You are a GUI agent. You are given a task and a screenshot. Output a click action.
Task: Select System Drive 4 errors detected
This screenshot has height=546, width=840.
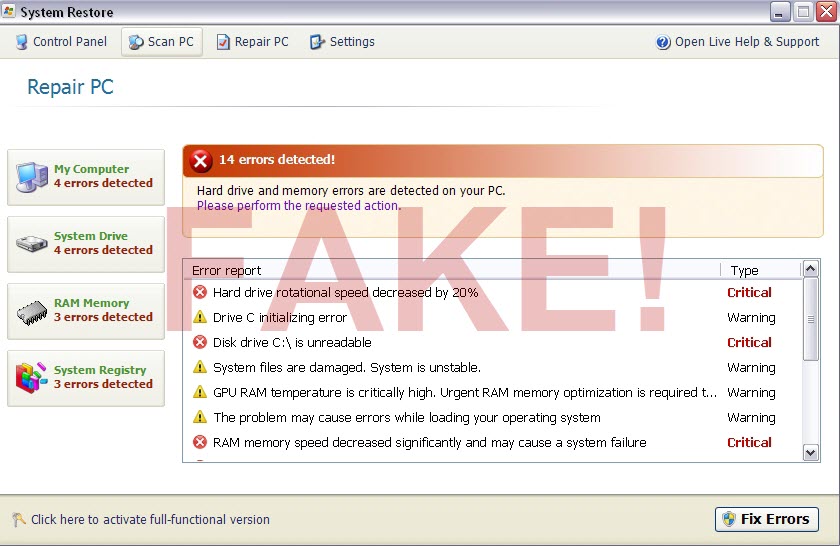(x=86, y=244)
